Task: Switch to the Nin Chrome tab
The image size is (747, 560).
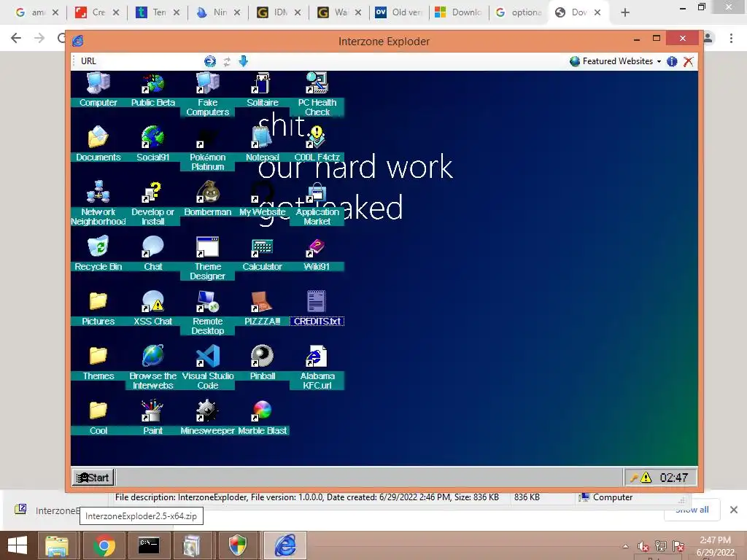Action: [219, 12]
